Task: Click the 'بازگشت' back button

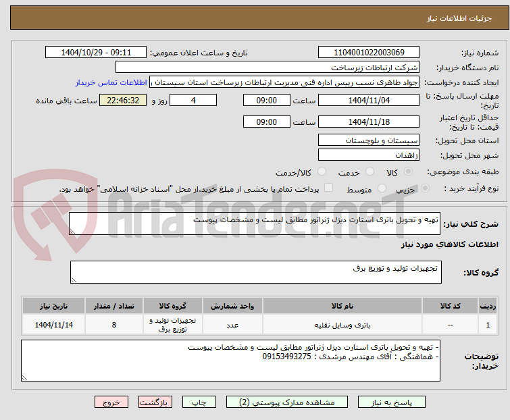Action: pos(155,402)
